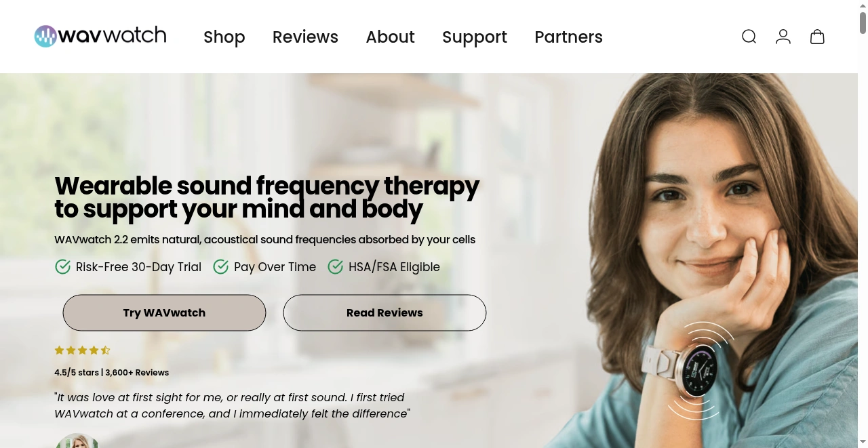Click the five-star rating icons

pyautogui.click(x=82, y=350)
